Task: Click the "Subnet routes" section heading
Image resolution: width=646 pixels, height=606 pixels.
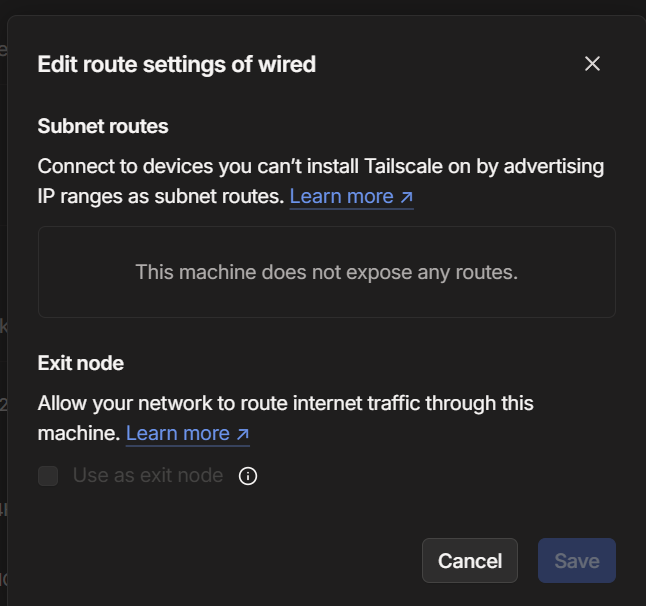Action: [103, 126]
